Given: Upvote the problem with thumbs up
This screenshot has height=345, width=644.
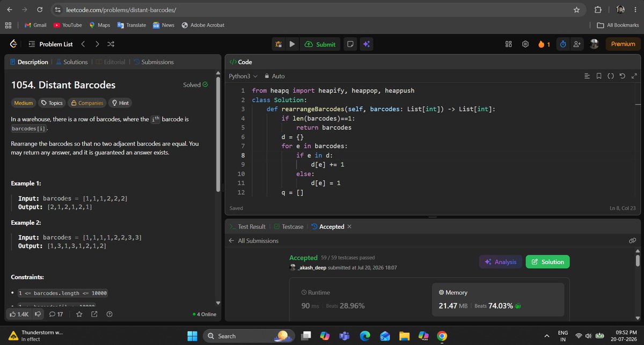Looking at the screenshot, I should (x=20, y=314).
